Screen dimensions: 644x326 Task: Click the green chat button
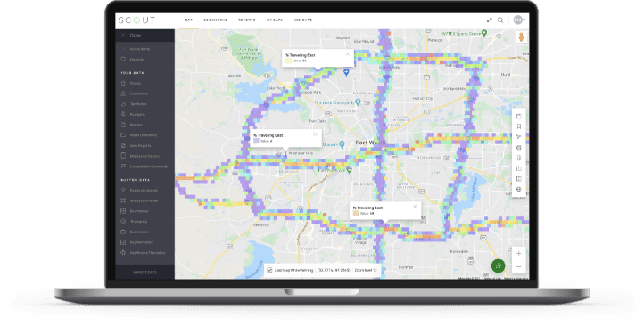click(x=499, y=265)
